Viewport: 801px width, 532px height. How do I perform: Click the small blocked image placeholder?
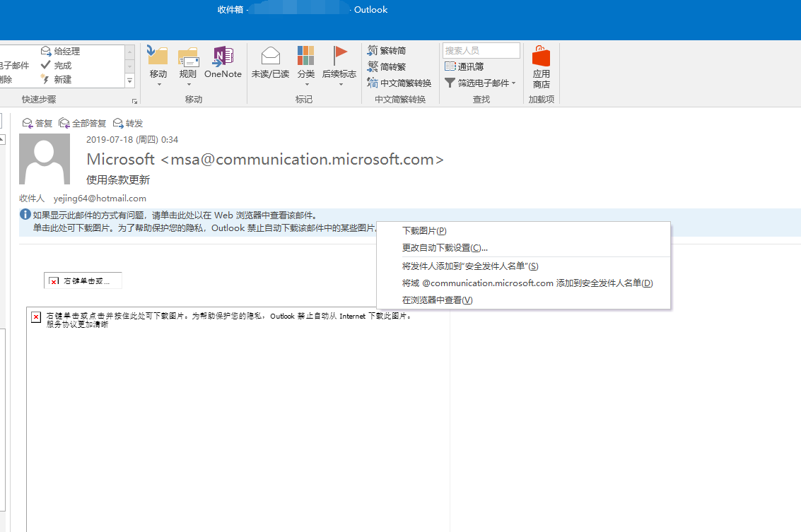point(82,280)
